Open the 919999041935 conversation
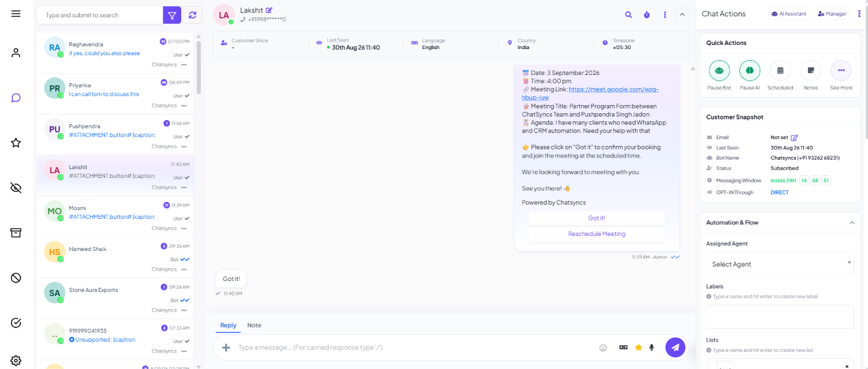Image resolution: width=868 pixels, height=369 pixels. tap(115, 340)
